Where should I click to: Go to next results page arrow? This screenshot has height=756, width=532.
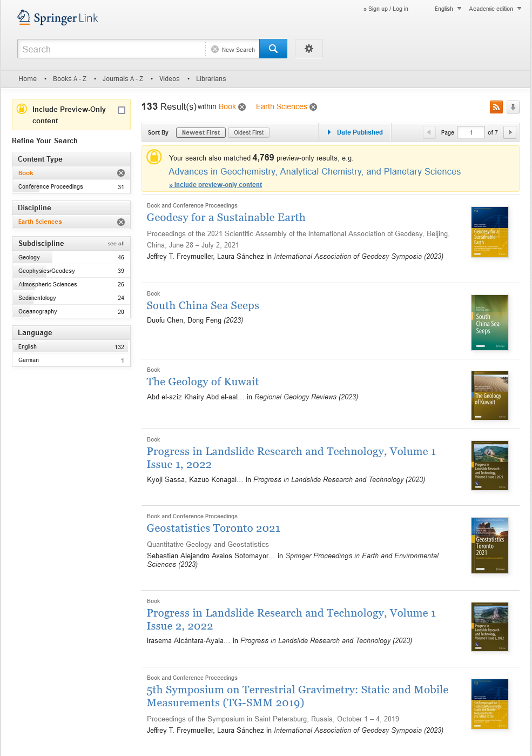pyautogui.click(x=509, y=132)
